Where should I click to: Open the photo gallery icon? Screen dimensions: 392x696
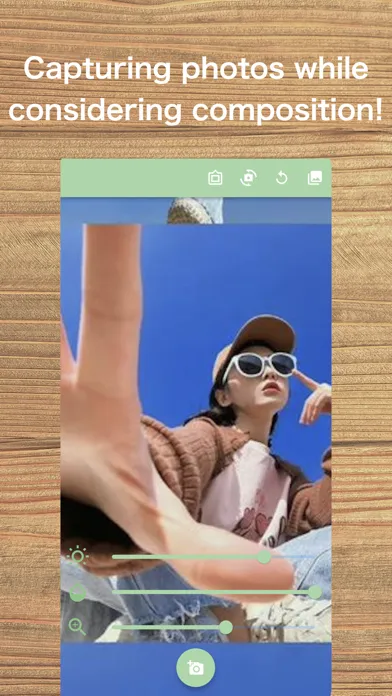pos(315,178)
